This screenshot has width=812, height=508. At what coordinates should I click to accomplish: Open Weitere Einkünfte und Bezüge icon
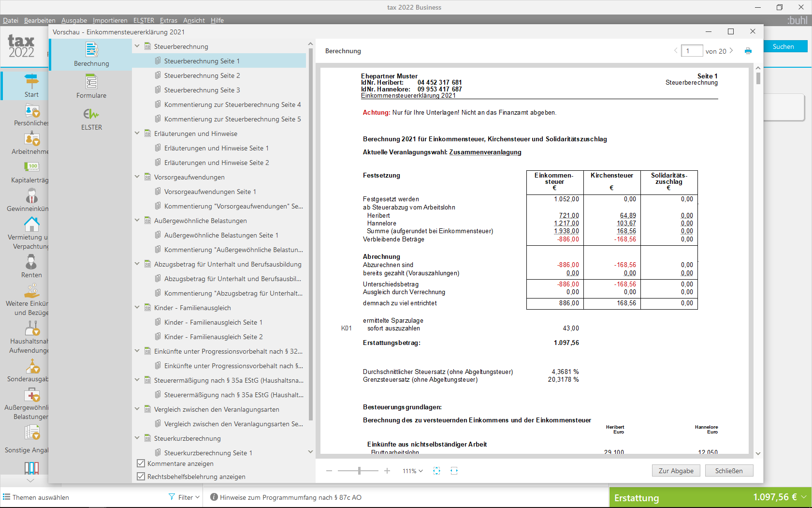[32, 291]
